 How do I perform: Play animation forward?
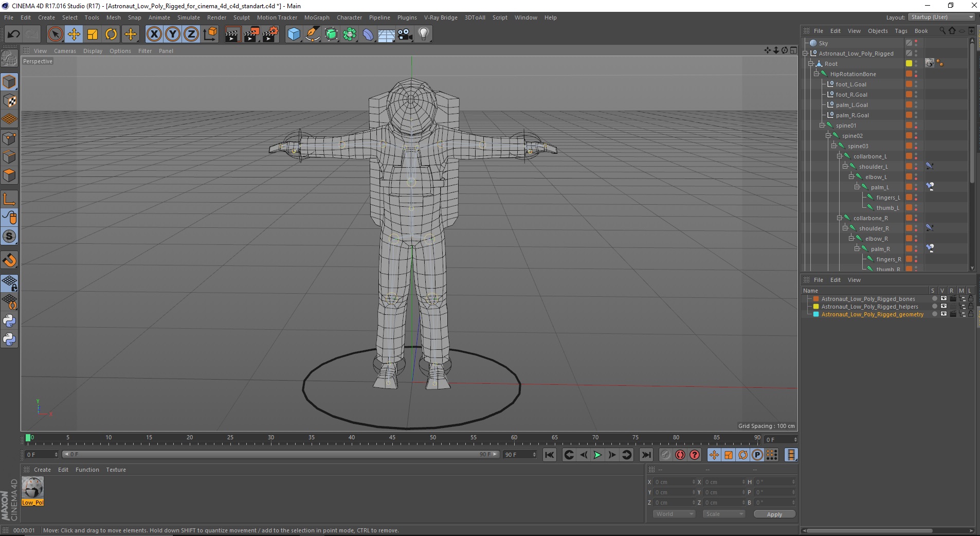click(597, 455)
